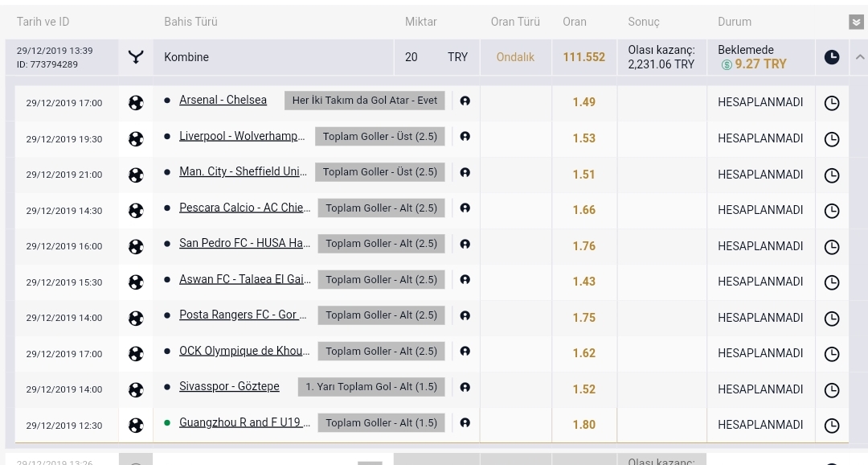
Task: Click the 1.80 odds for Guangzhou row
Action: pyautogui.click(x=584, y=425)
